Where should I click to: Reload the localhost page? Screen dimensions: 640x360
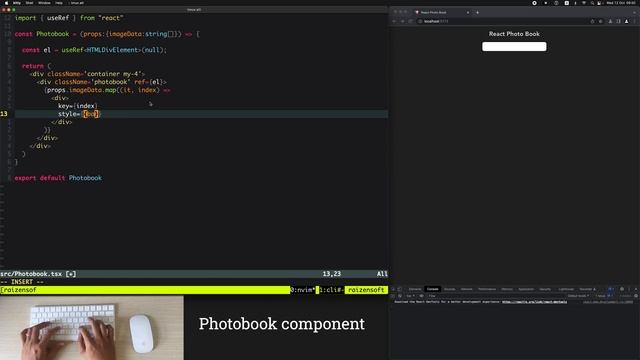[411, 21]
